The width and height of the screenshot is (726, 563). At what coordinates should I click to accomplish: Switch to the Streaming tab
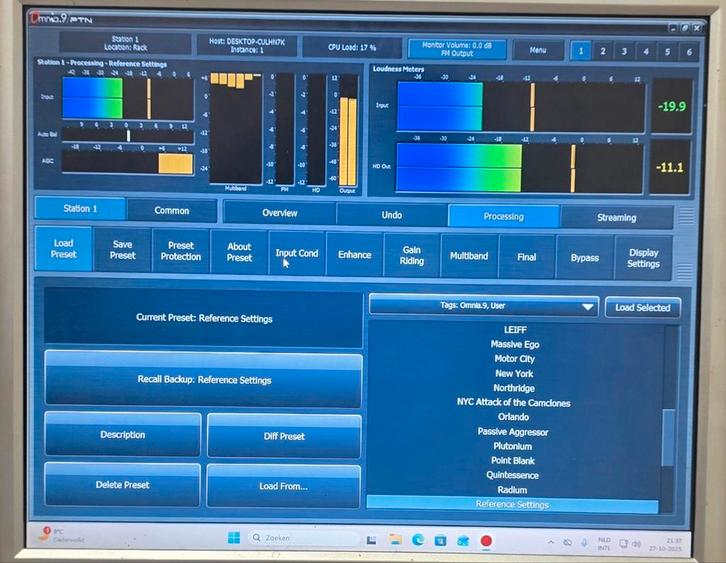616,217
